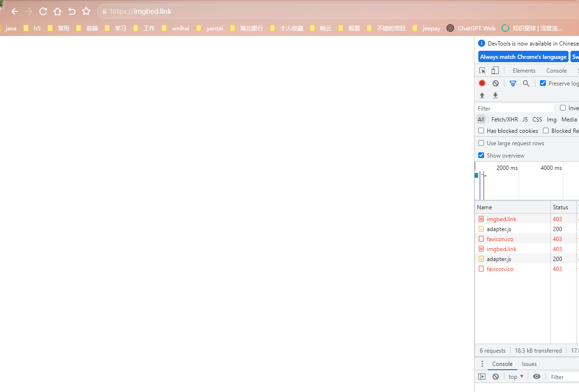Image resolution: width=579 pixels, height=392 pixels.
Task: Open the 工作 bookmarks folder
Action: pyautogui.click(x=144, y=28)
